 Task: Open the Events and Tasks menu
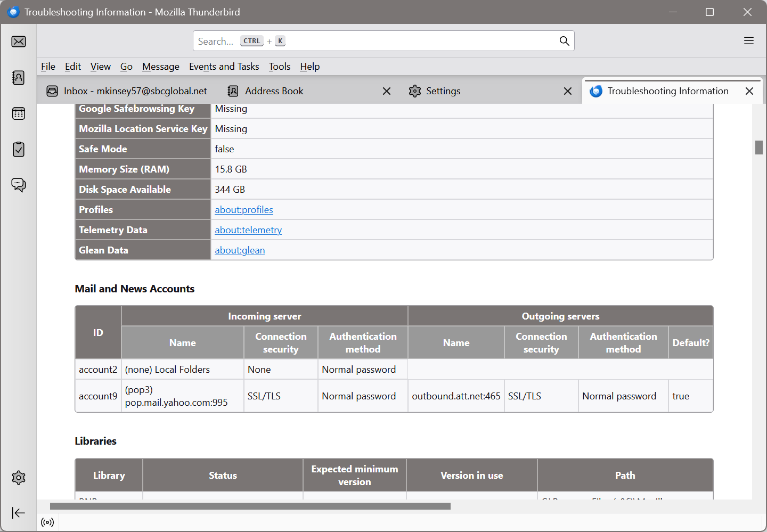224,67
